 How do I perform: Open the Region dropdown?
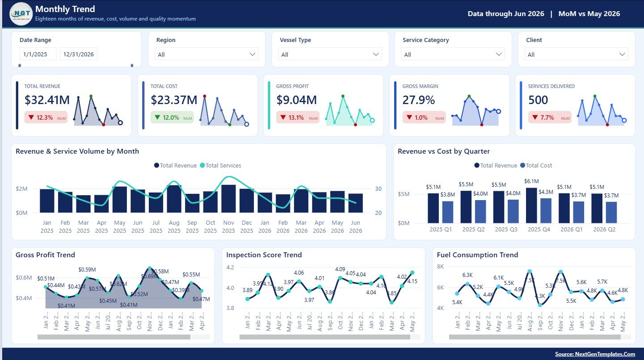pos(206,54)
